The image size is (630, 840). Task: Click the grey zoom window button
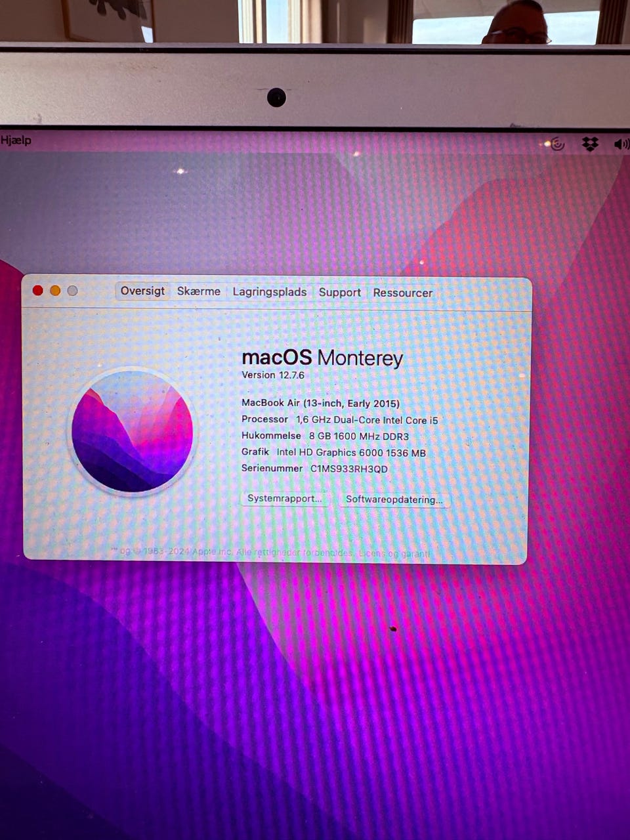coord(72,290)
